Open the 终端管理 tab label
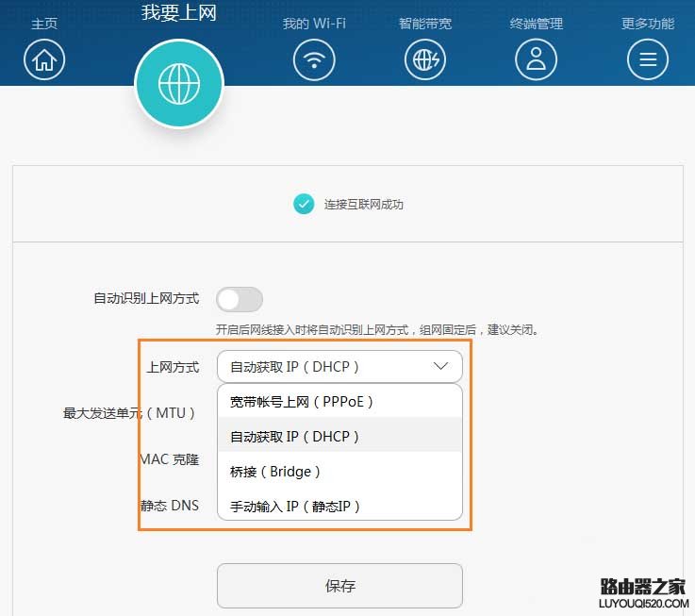 tap(536, 24)
